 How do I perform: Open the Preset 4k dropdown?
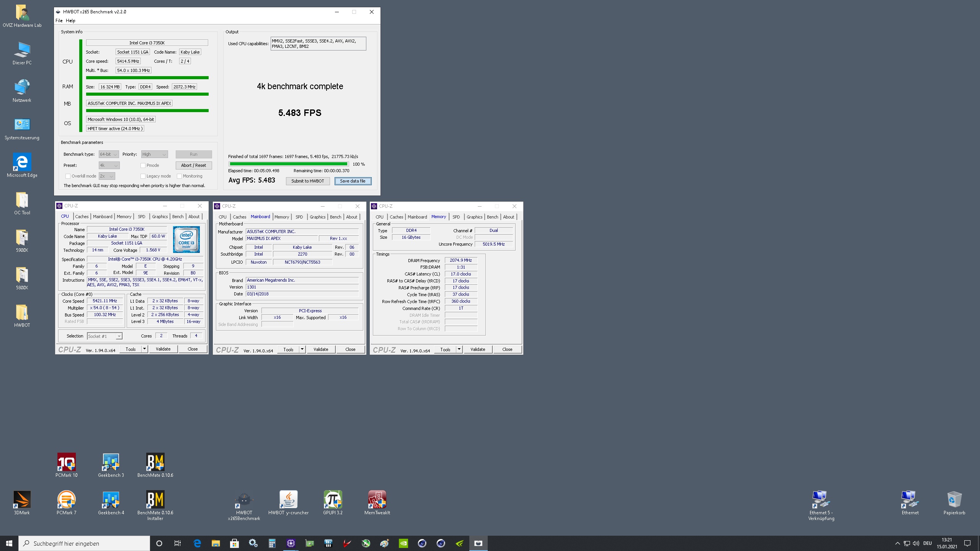pos(109,165)
